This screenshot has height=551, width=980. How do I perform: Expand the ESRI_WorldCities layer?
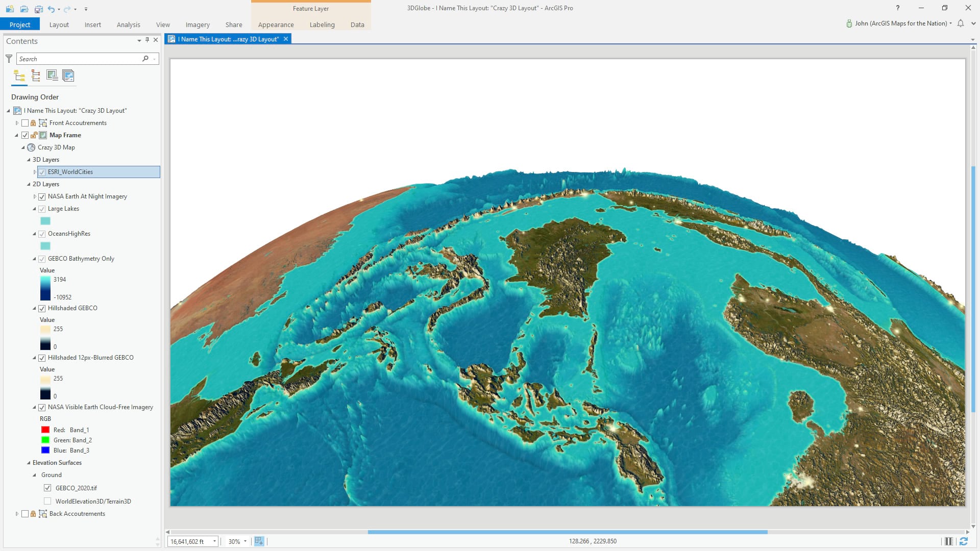coord(35,172)
